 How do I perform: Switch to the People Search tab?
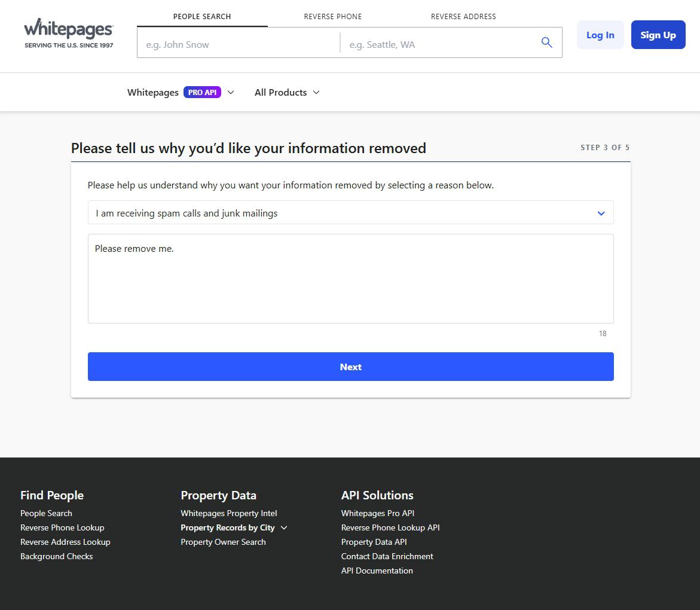[x=202, y=17]
